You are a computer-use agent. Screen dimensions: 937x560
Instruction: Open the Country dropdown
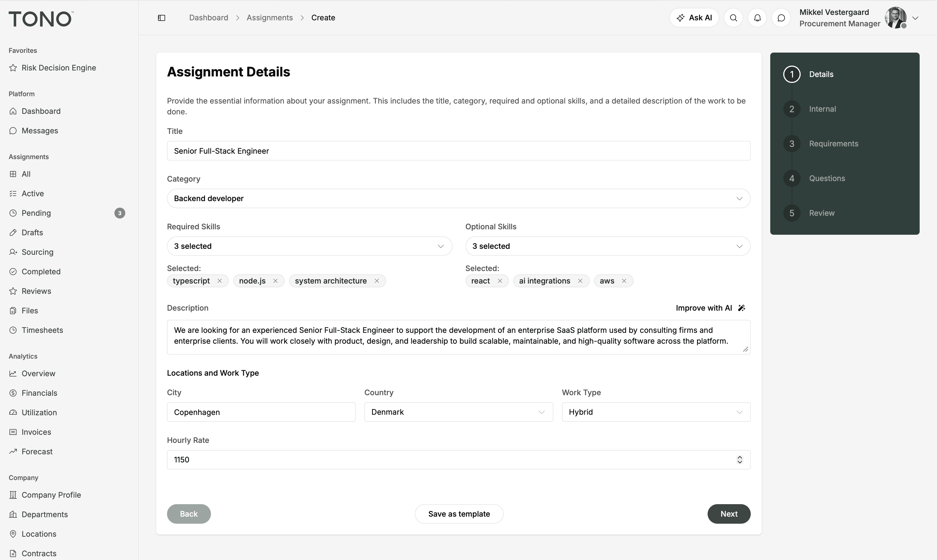pos(458,412)
